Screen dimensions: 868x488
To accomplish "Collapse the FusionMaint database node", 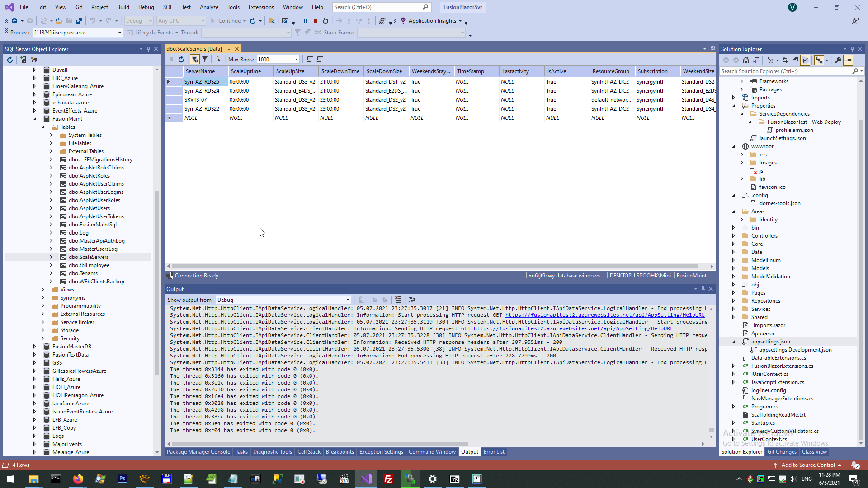I will pyautogui.click(x=35, y=119).
